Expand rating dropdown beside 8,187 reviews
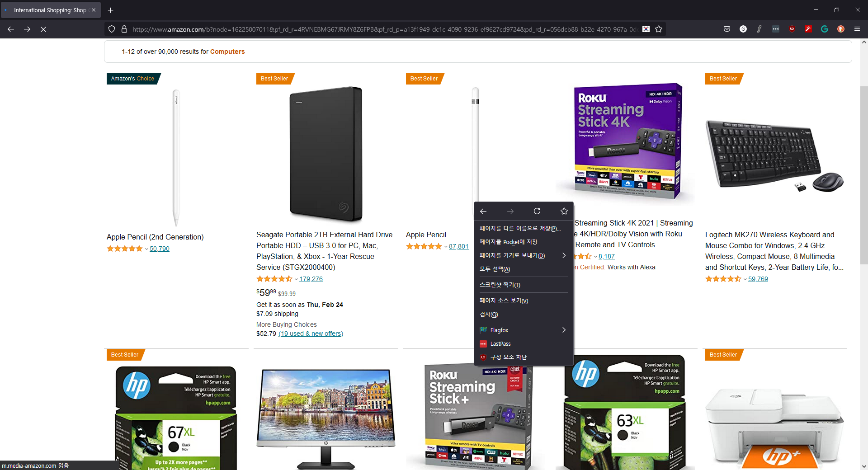Screen dimensions: 868x470 click(595, 257)
